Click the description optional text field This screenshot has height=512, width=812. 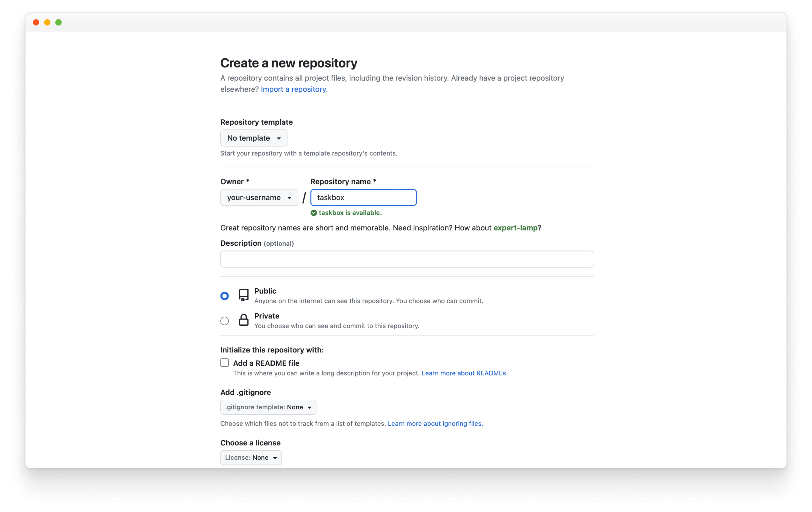(407, 259)
